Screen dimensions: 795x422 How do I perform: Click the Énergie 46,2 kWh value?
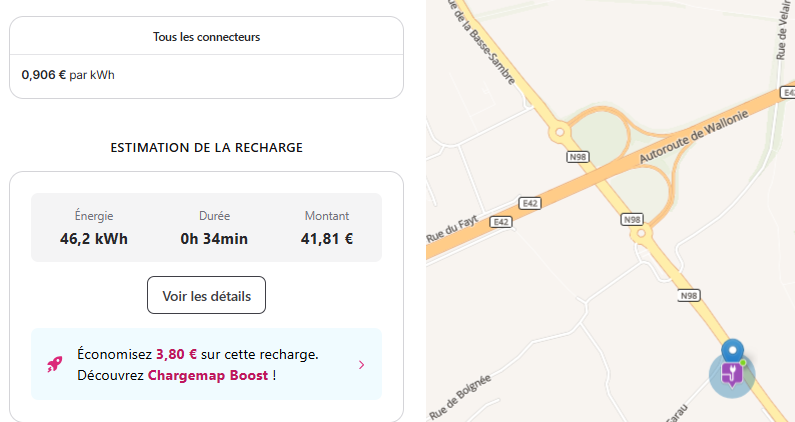pyautogui.click(x=94, y=239)
